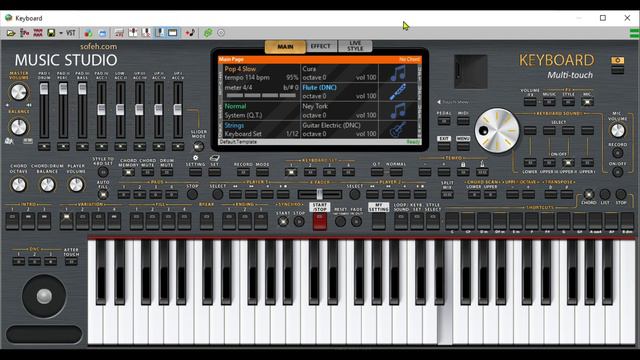Click the Intro 1 button
This screenshot has width=640, height=360.
(12, 221)
